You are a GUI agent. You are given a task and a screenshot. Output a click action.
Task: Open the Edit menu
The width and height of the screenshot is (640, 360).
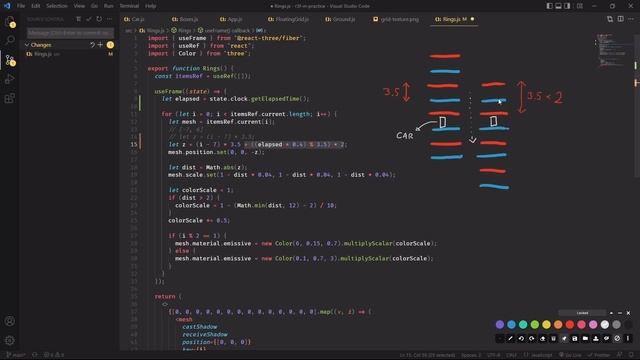(36, 6)
